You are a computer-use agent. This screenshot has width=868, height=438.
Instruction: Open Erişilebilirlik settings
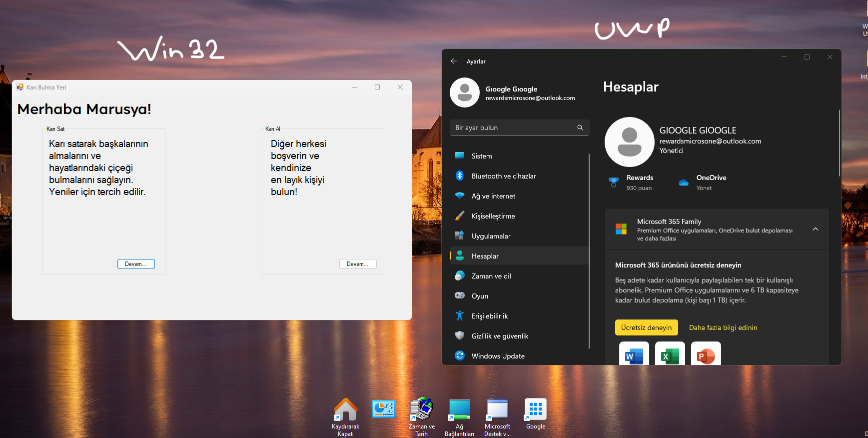point(519,315)
